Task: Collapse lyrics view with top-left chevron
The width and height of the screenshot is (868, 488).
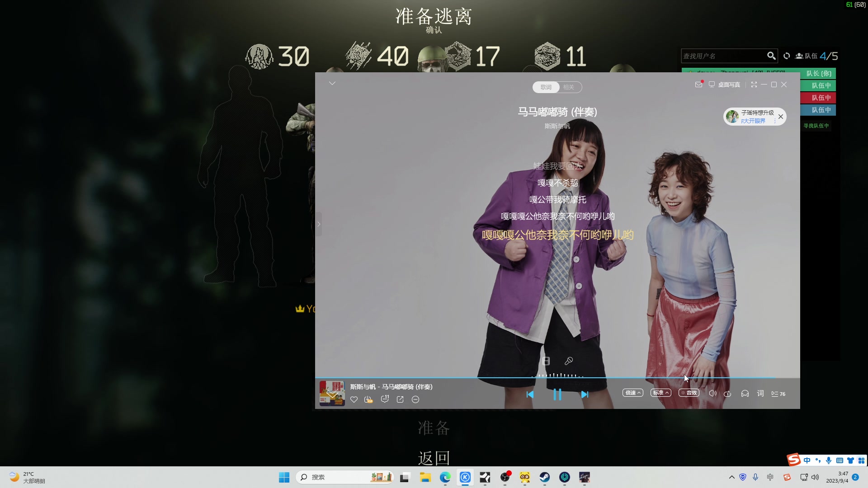Action: (x=332, y=83)
